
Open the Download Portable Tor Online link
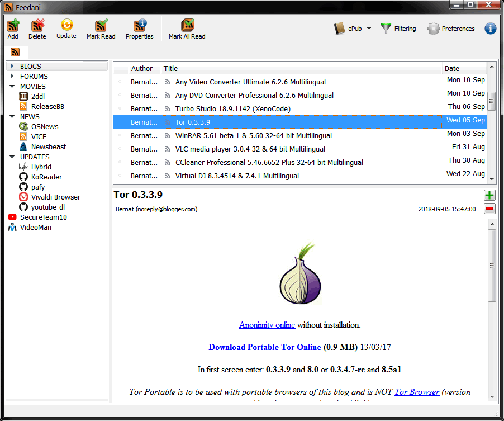[x=265, y=347]
